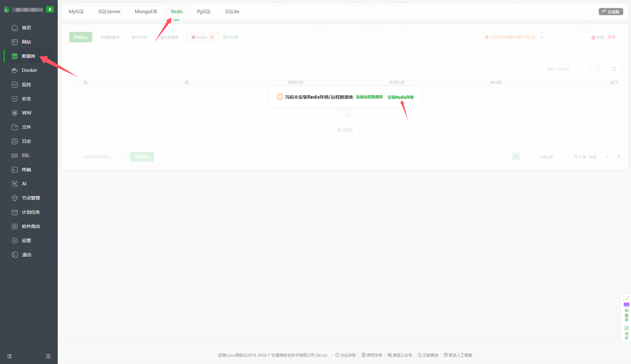Click in the key name search field
This screenshot has width=631, height=364.
[567, 69]
